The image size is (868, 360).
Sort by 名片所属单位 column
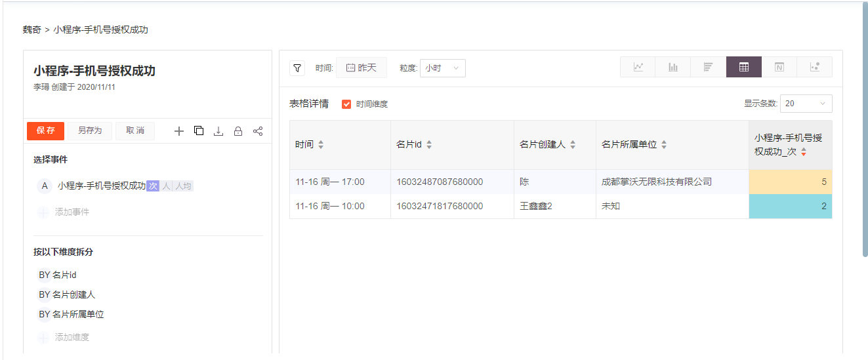664,145
